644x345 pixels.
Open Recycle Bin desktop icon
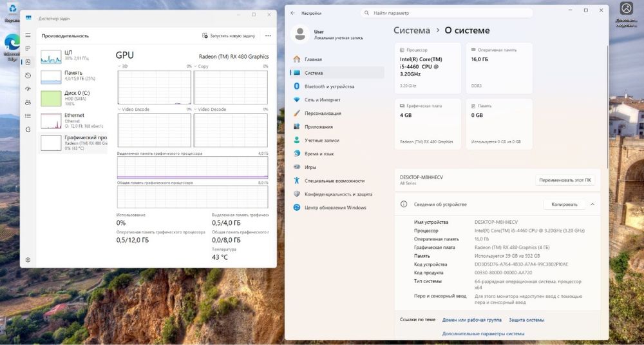tap(12, 12)
